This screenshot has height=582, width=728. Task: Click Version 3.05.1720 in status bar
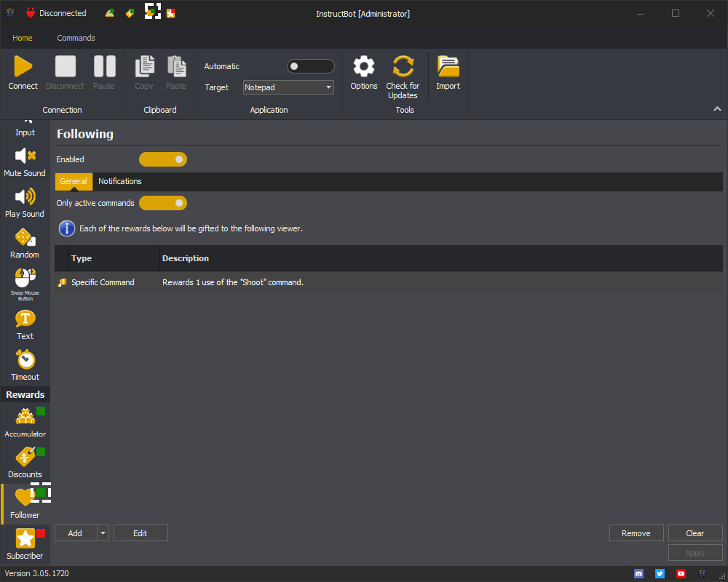click(x=36, y=574)
